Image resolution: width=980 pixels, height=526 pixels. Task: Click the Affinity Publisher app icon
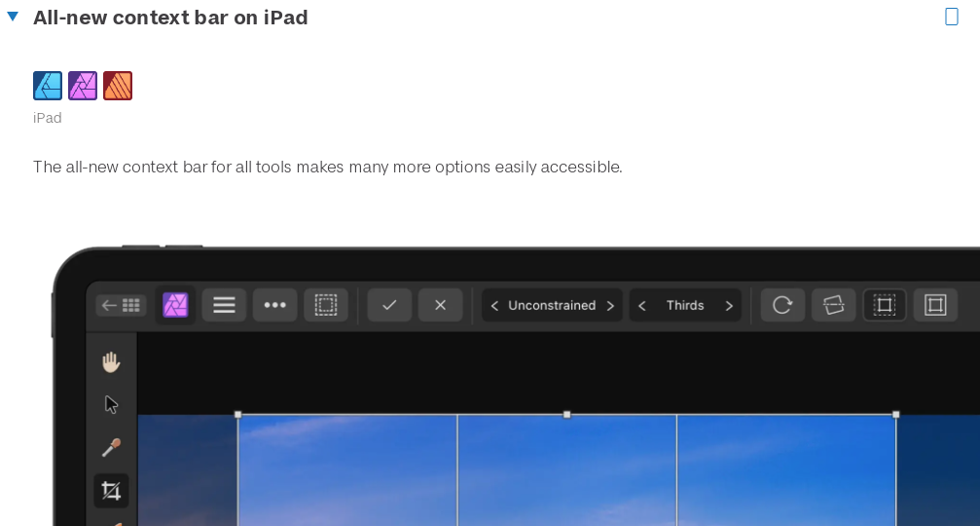pos(118,86)
